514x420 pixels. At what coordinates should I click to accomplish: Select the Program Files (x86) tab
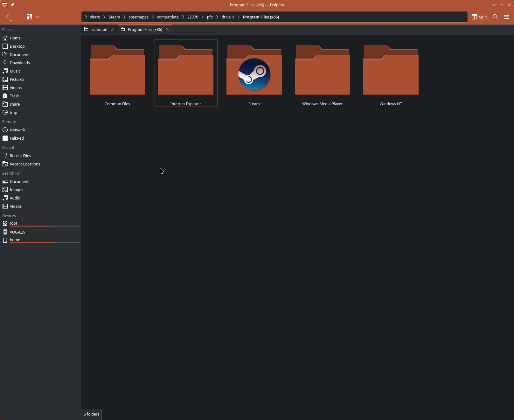coord(145,29)
